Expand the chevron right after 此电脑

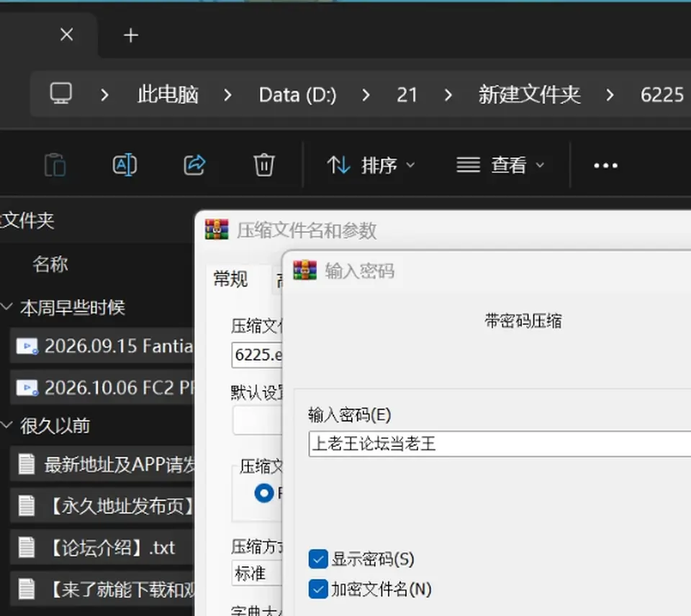(x=227, y=95)
